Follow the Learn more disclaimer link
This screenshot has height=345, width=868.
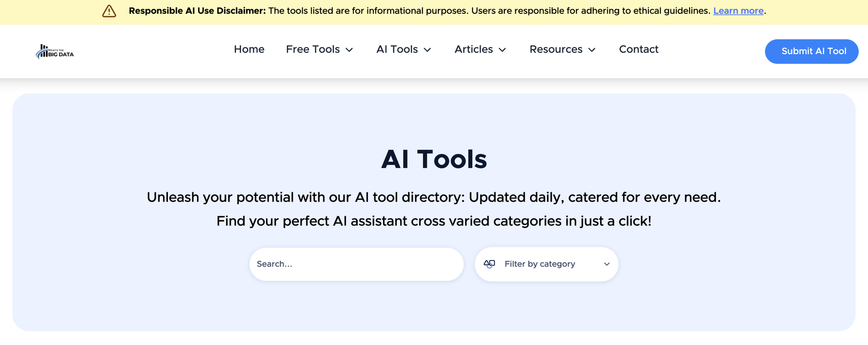point(738,11)
